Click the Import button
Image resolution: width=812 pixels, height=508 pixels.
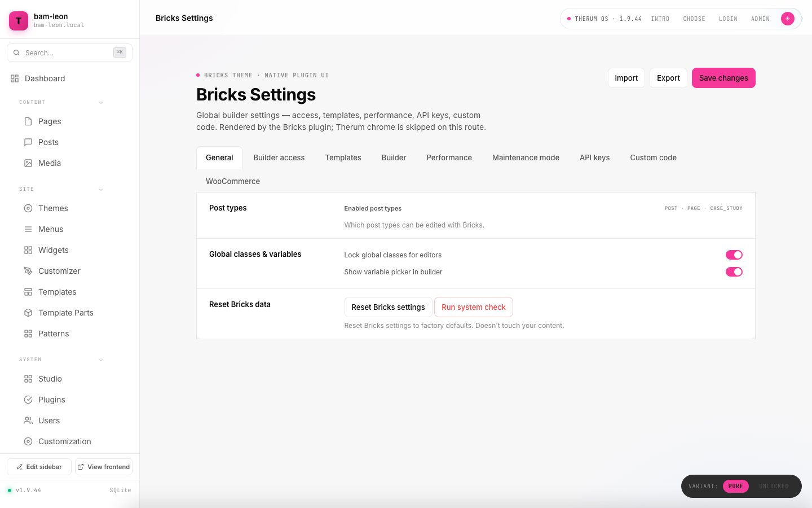click(626, 78)
